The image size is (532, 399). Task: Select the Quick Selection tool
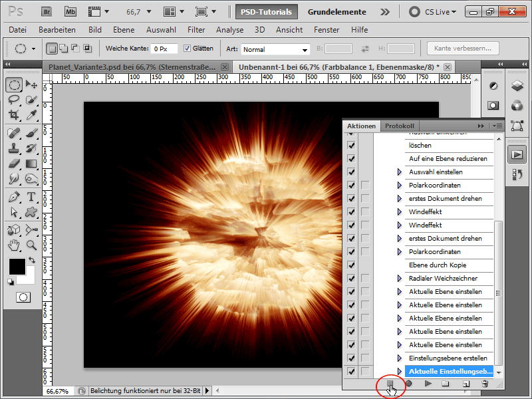[x=31, y=100]
